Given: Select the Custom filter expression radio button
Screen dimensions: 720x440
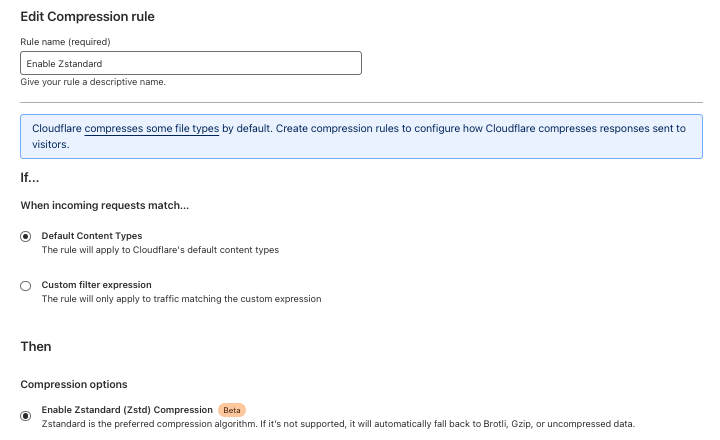Looking at the screenshot, I should (x=26, y=286).
